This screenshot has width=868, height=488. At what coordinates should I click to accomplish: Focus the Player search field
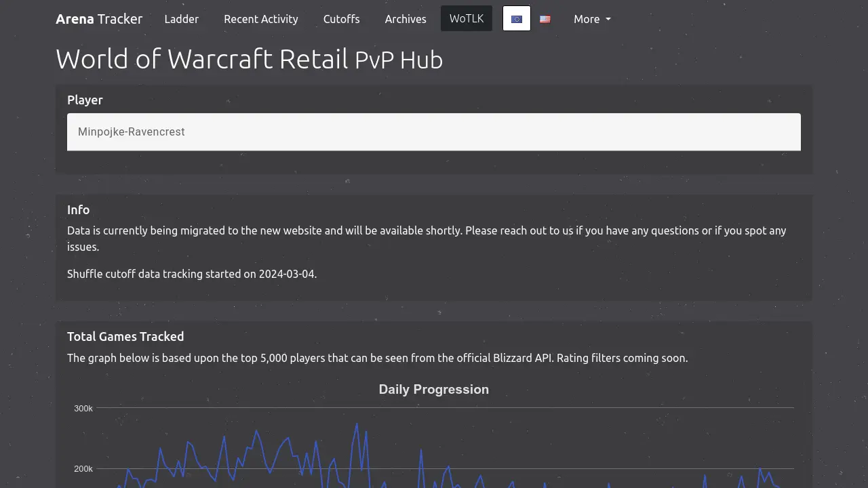coord(434,131)
